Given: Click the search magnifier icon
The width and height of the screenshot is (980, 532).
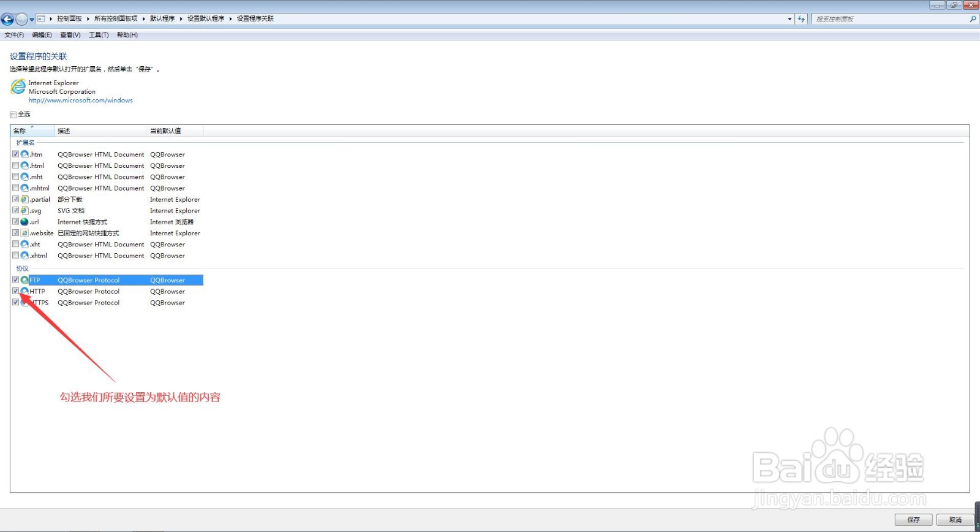Looking at the screenshot, I should tap(973, 19).
